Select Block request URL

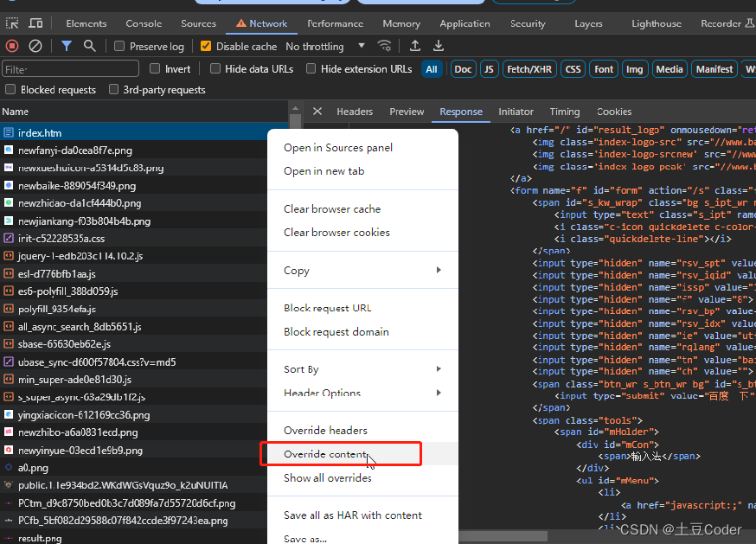tap(362, 308)
